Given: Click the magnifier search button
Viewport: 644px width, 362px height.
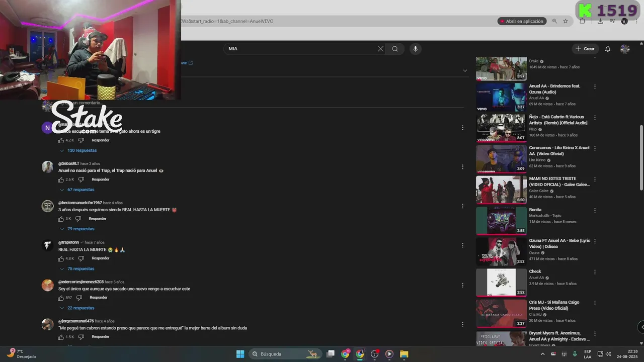Looking at the screenshot, I should 395,49.
